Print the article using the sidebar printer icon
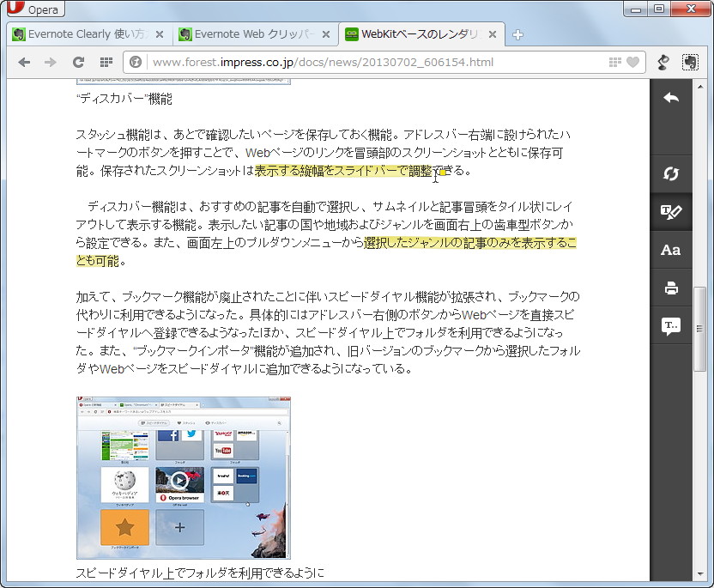The height and width of the screenshot is (588, 714). point(671,288)
